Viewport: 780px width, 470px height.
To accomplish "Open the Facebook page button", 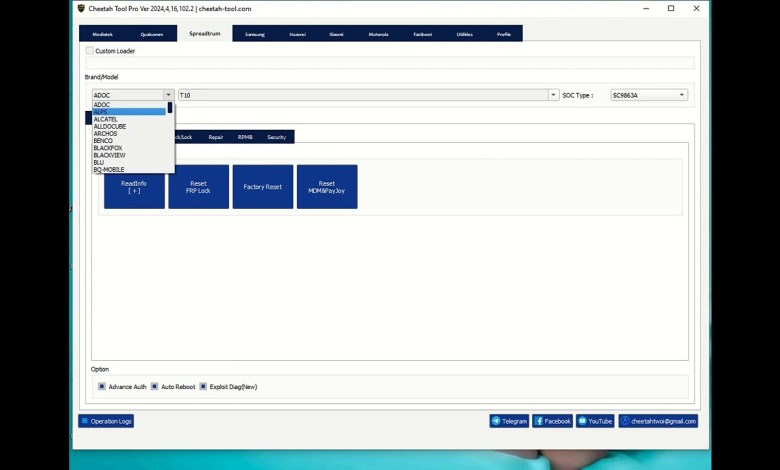I will click(552, 421).
